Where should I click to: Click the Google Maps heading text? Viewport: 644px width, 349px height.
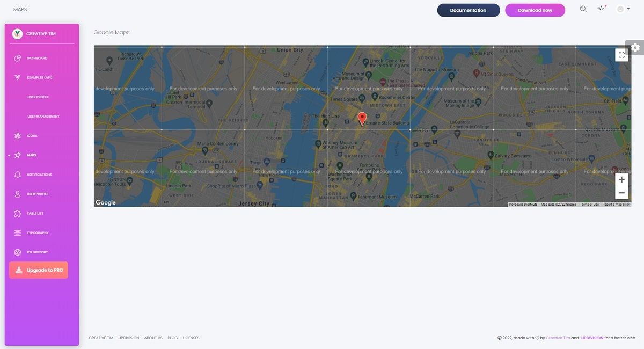[x=112, y=32]
